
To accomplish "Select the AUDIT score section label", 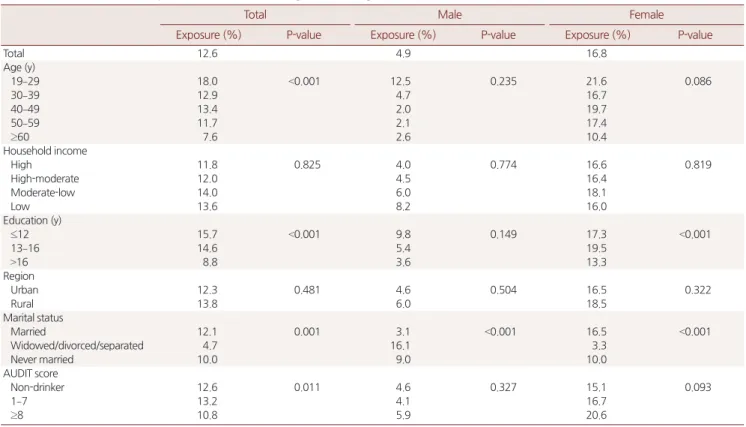I will (30, 373).
